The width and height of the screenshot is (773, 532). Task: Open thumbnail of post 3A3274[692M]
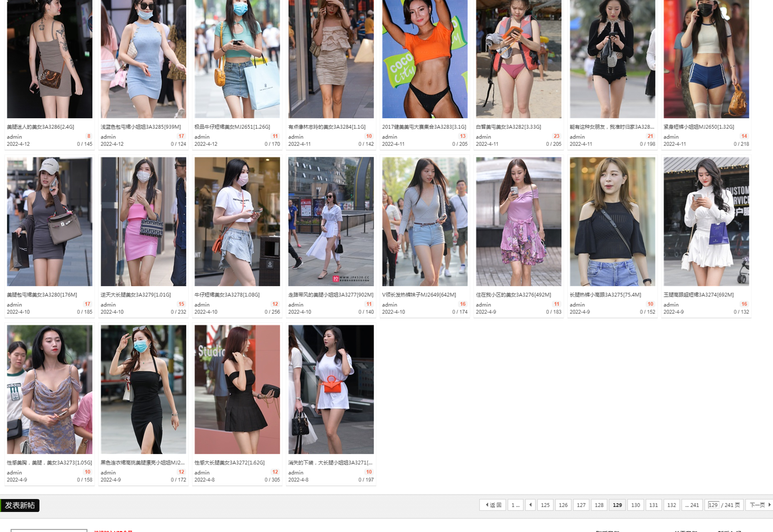coord(706,222)
